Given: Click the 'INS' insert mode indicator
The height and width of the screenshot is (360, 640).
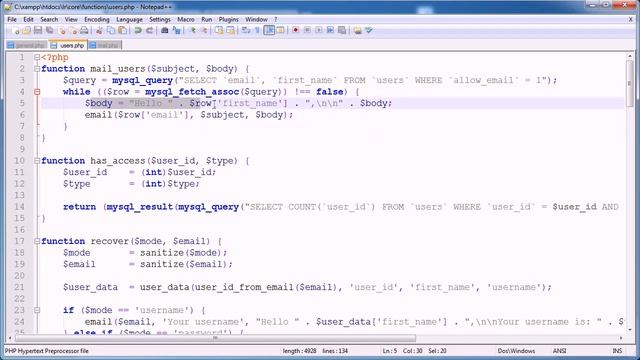Looking at the screenshot, I should (617, 351).
